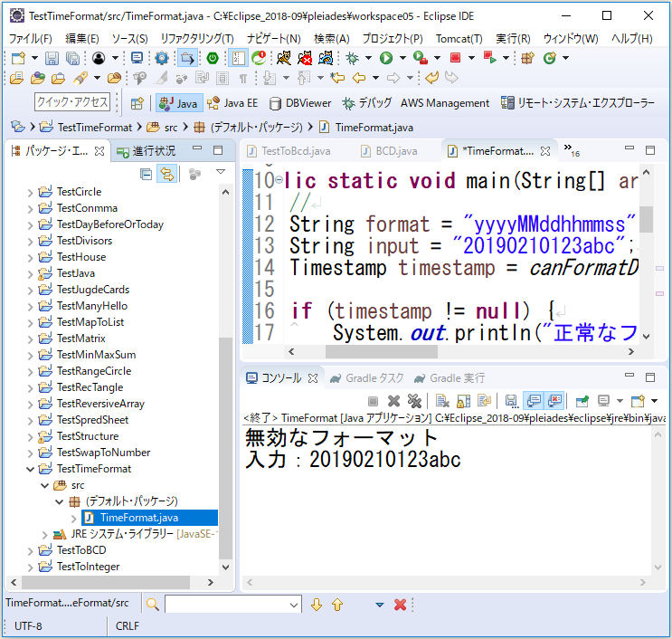672x639 pixels.
Task: Expand the JRE システム・ライブラリー node
Action: 44,535
